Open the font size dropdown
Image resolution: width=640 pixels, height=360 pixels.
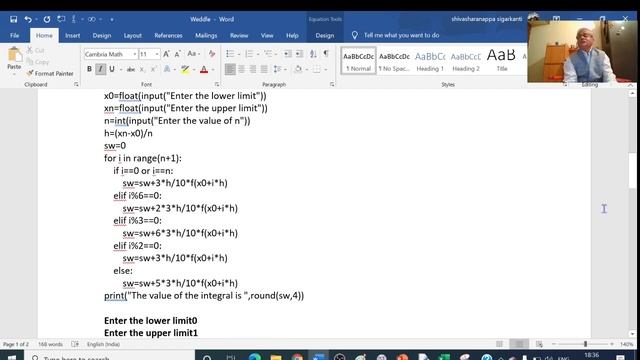tap(157, 54)
